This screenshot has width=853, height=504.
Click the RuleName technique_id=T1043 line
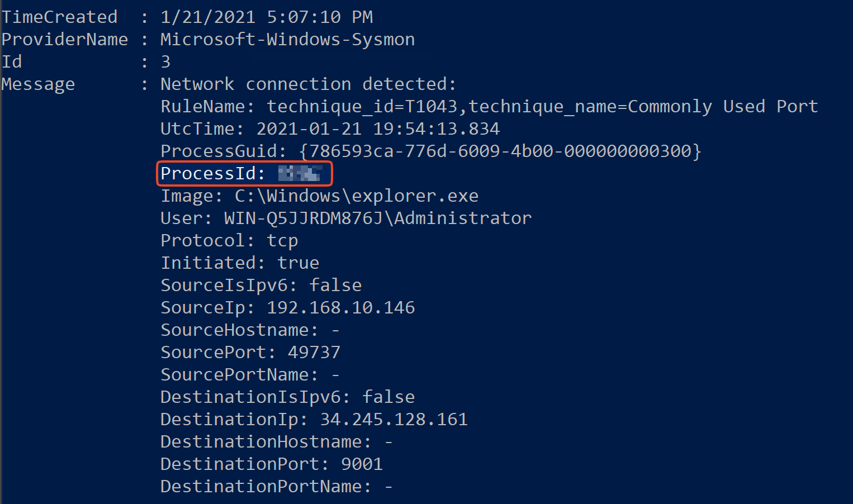(x=489, y=107)
